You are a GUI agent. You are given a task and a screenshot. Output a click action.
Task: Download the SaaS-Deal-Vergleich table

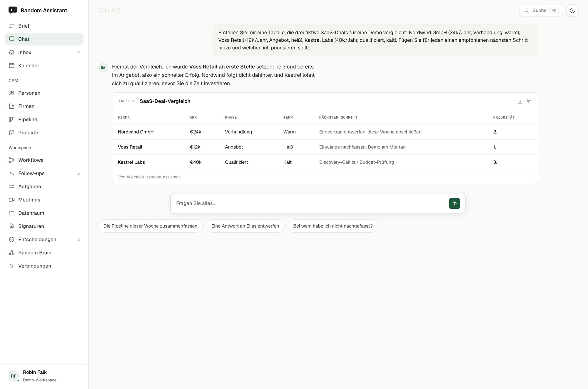(520, 101)
